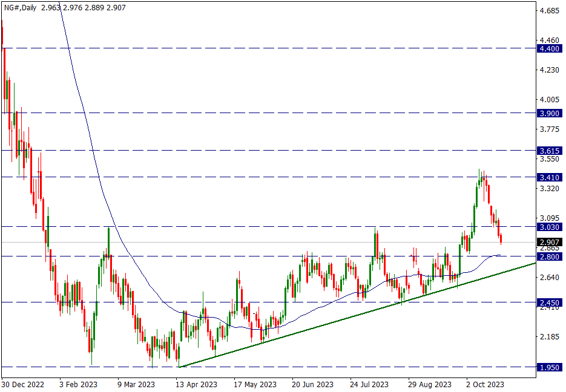Click the 2.185 price axis tick
The width and height of the screenshot is (566, 392).
550,336
